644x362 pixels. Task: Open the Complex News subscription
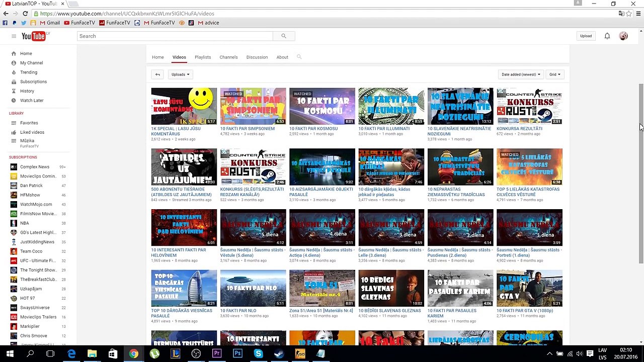35,167
